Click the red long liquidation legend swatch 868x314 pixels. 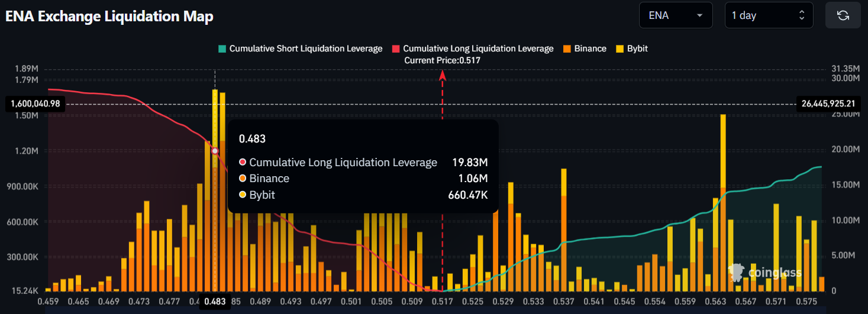click(x=396, y=48)
